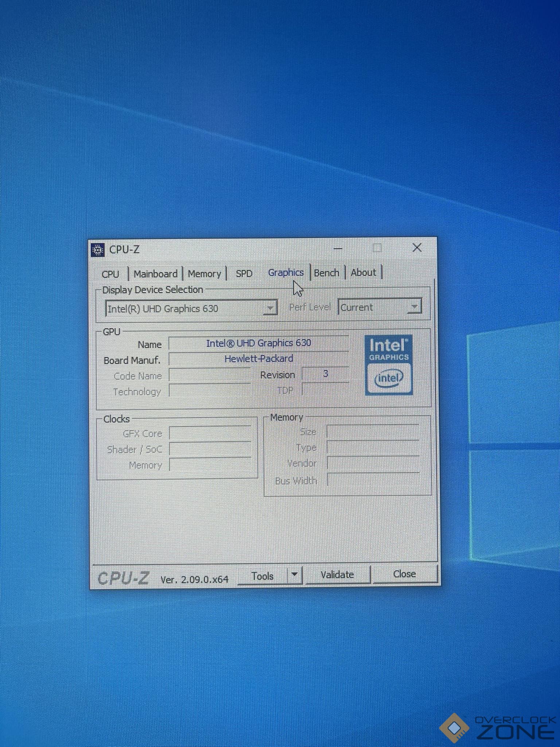Click the CPU-Z app icon in title bar
Image resolution: width=560 pixels, height=747 pixels.
tap(98, 250)
